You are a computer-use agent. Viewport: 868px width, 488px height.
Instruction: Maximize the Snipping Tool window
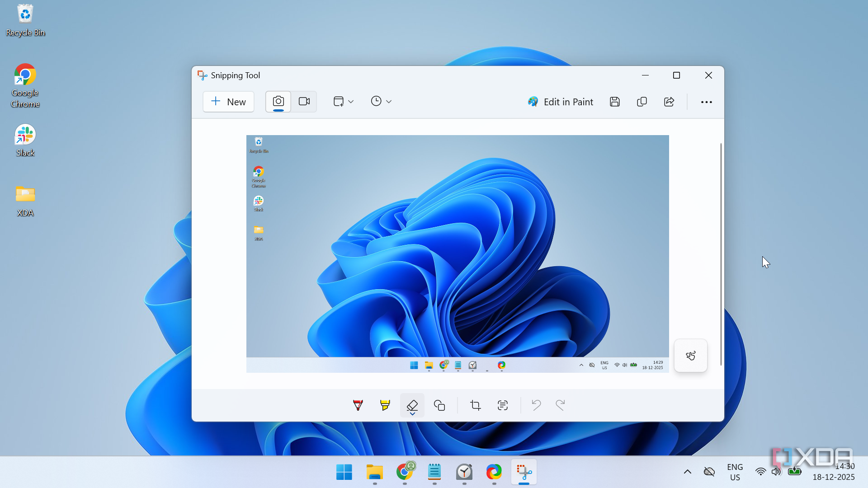[677, 75]
